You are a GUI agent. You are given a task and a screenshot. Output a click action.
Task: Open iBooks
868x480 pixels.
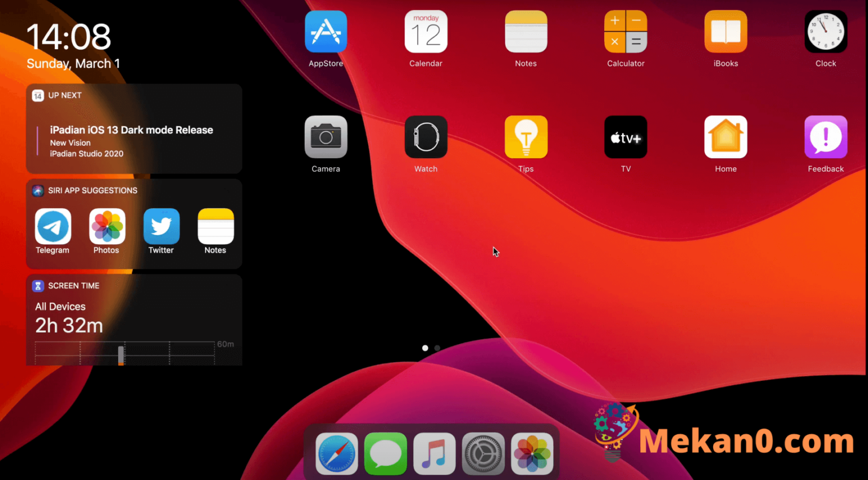726,32
